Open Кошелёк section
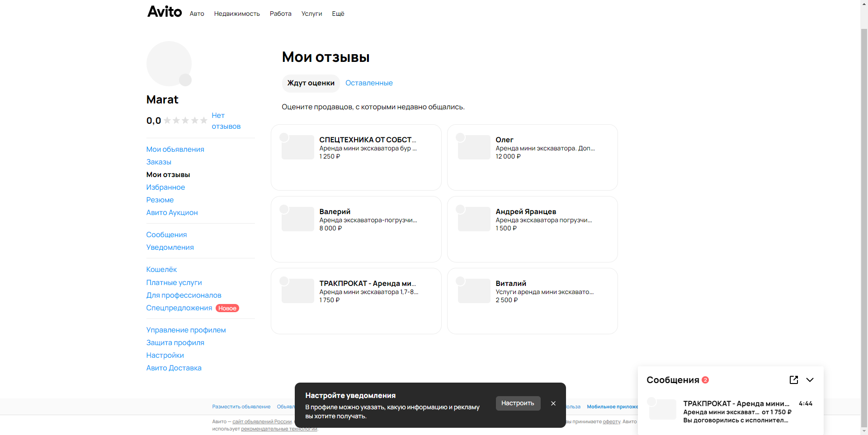Screen dimensions: 868x435 tap(161, 269)
